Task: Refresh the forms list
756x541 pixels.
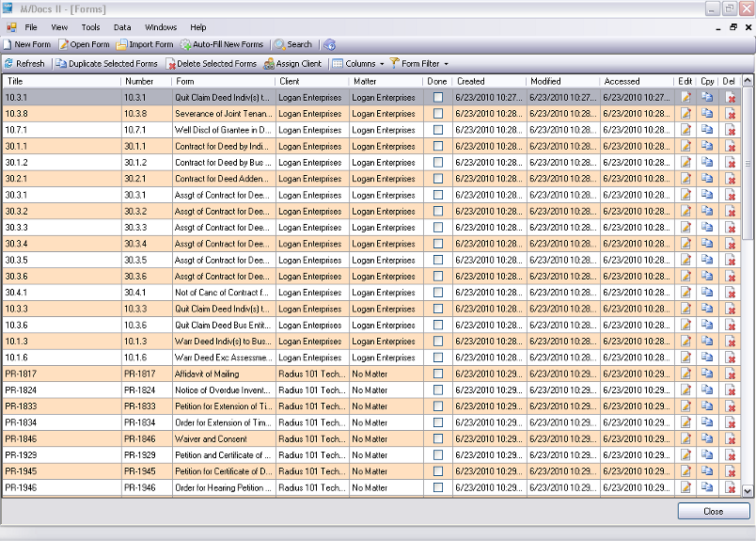Action: (24, 64)
